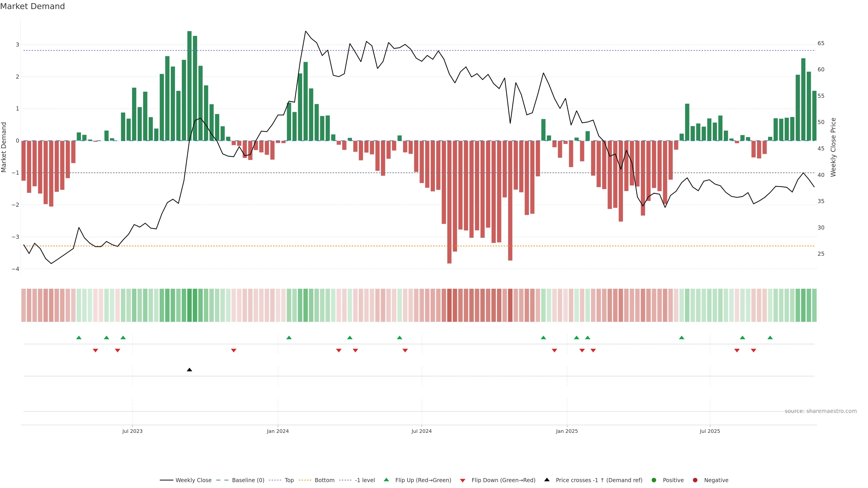
Task: Click the green Flip Up legend triangle
Action: [387, 480]
